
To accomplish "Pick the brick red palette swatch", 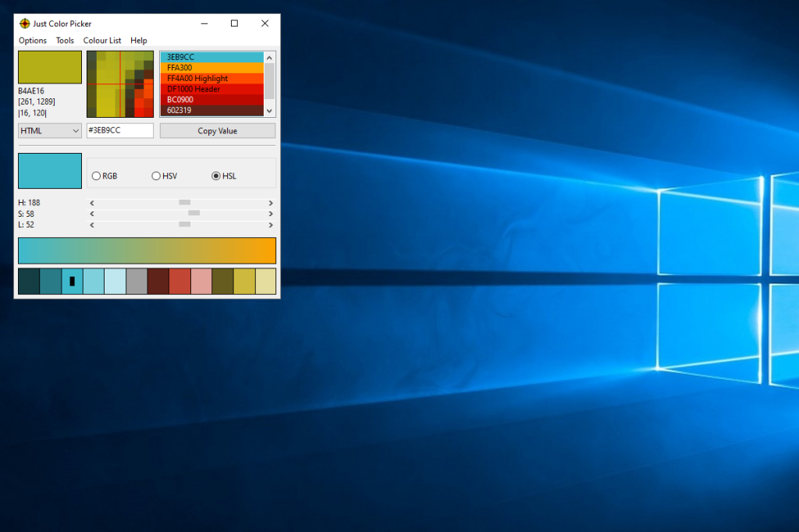I will pyautogui.click(x=179, y=282).
